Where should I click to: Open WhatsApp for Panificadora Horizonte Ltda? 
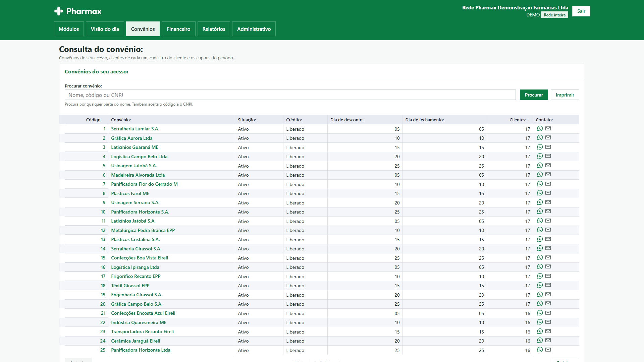tap(540, 350)
